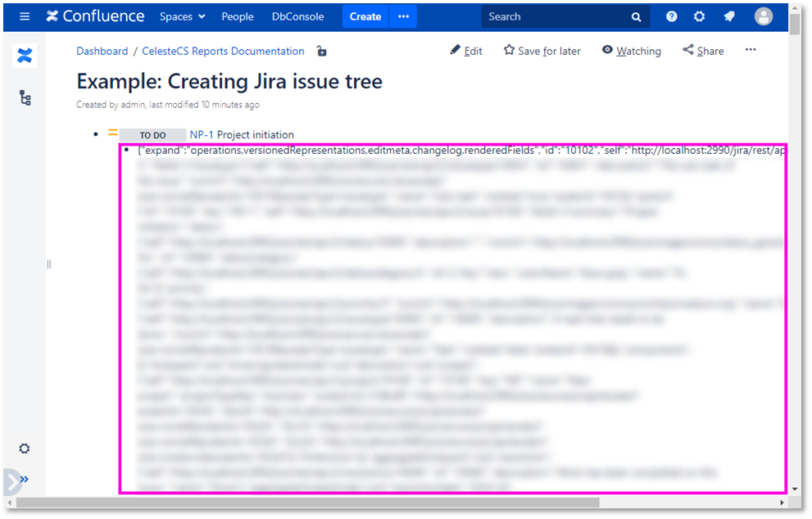Viewport: 812px width, 519px height.
Task: Expand the sidebar with double chevron
Action: click(24, 479)
